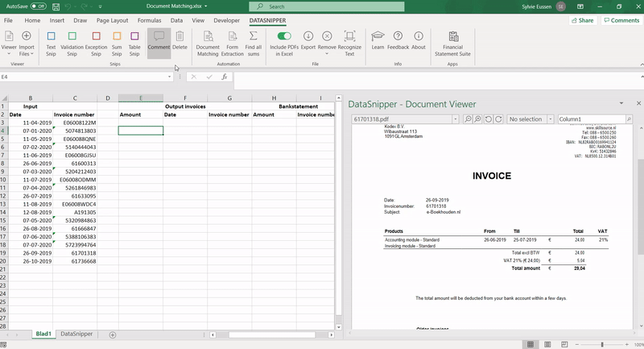Open the File menu tab
The height and width of the screenshot is (349, 644).
(x=8, y=20)
